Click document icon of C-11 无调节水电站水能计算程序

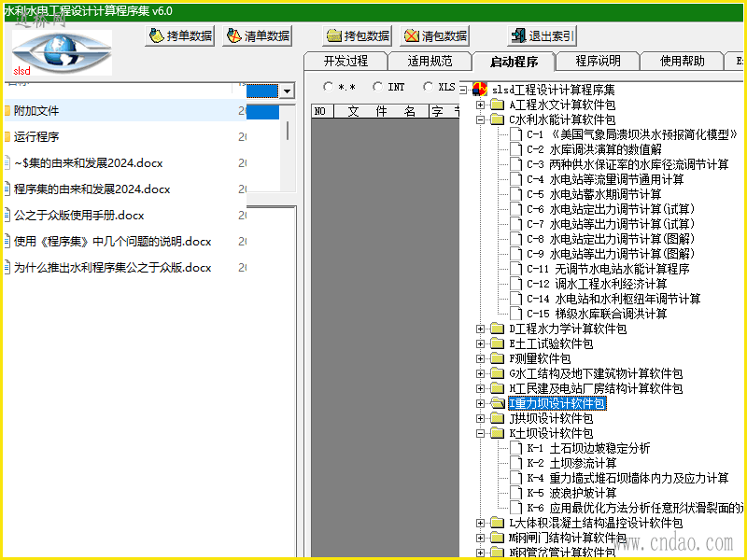(515, 269)
